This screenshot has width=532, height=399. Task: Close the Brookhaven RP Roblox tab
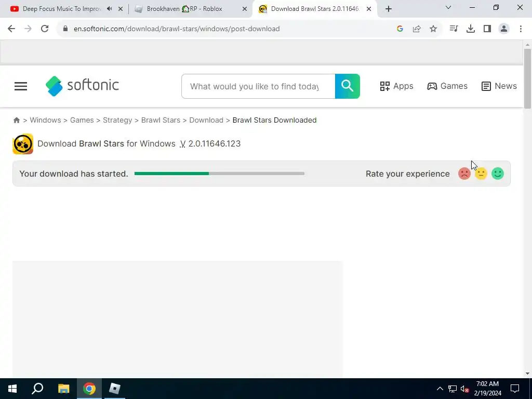(245, 9)
